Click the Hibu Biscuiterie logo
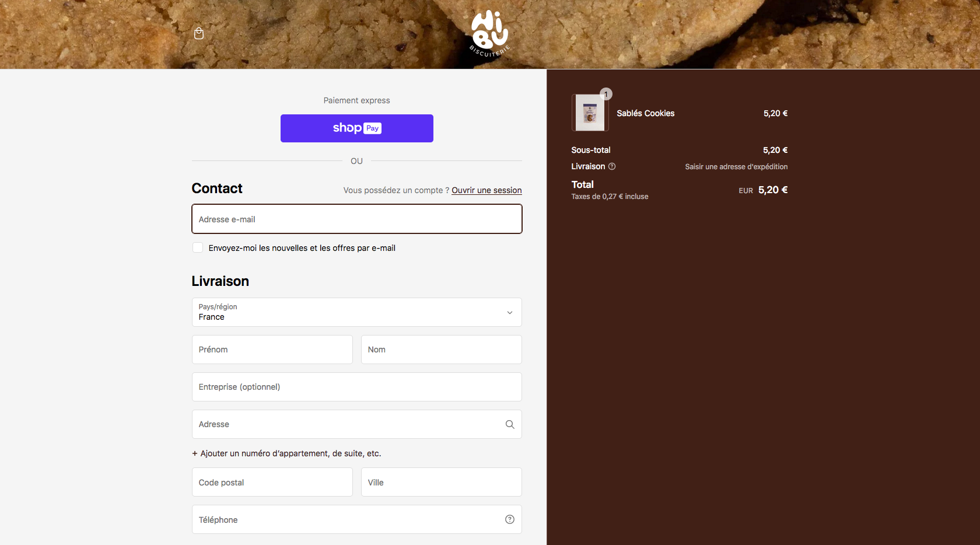 coord(490,34)
